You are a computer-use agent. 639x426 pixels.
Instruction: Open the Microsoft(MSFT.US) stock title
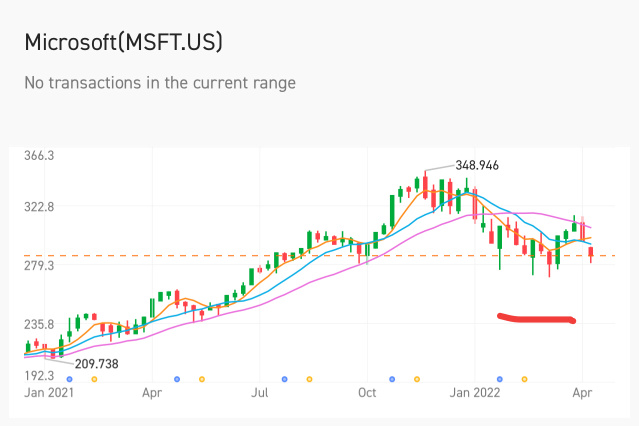coord(123,43)
